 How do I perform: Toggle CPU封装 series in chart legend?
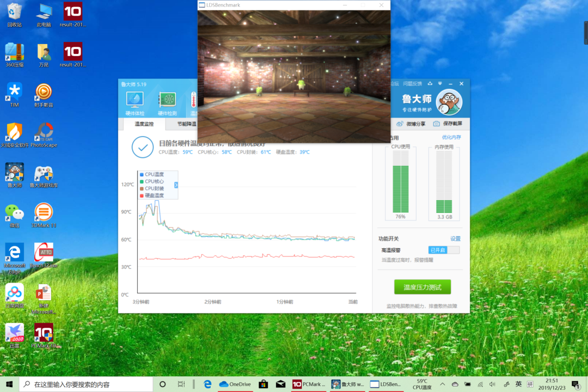tap(152, 188)
